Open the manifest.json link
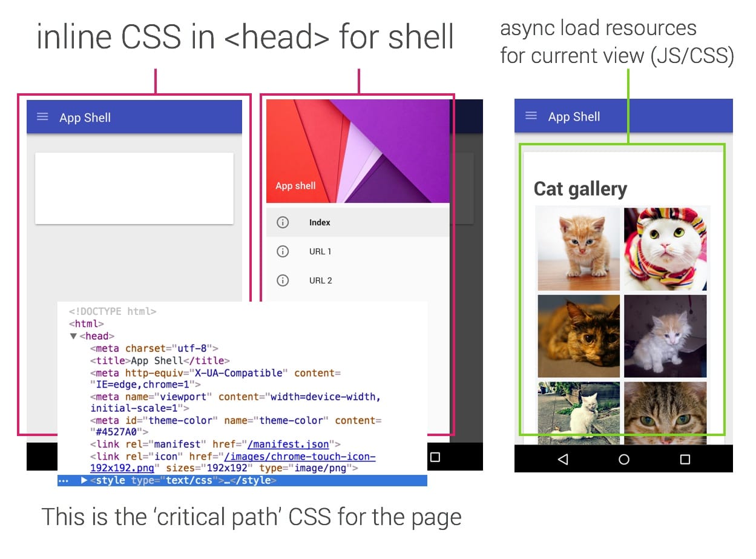Image resolution: width=756 pixels, height=559 pixels. tap(289, 444)
